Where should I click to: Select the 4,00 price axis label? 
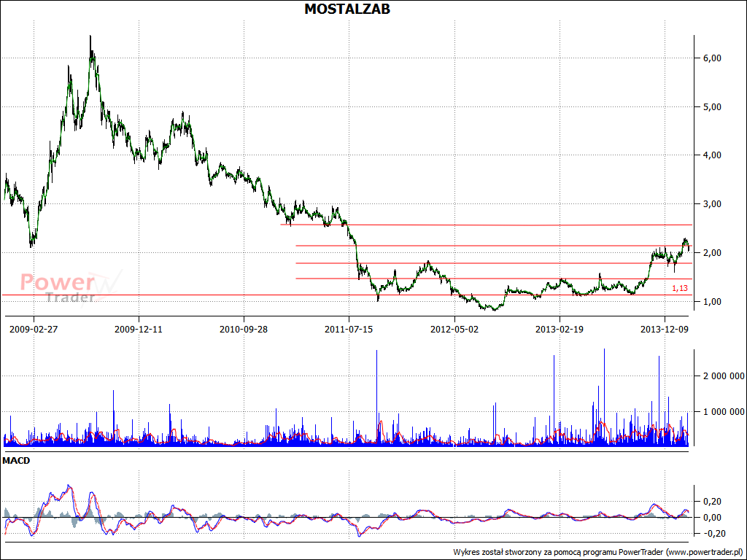pyautogui.click(x=712, y=155)
